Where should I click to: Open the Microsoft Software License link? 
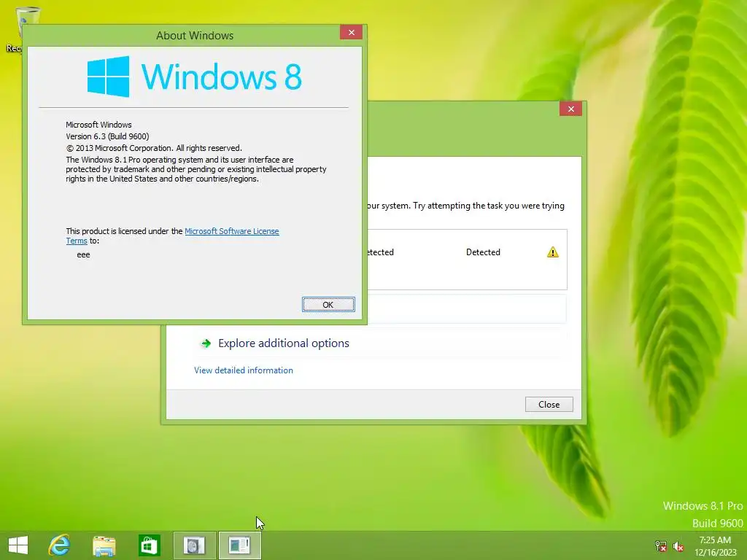[231, 231]
